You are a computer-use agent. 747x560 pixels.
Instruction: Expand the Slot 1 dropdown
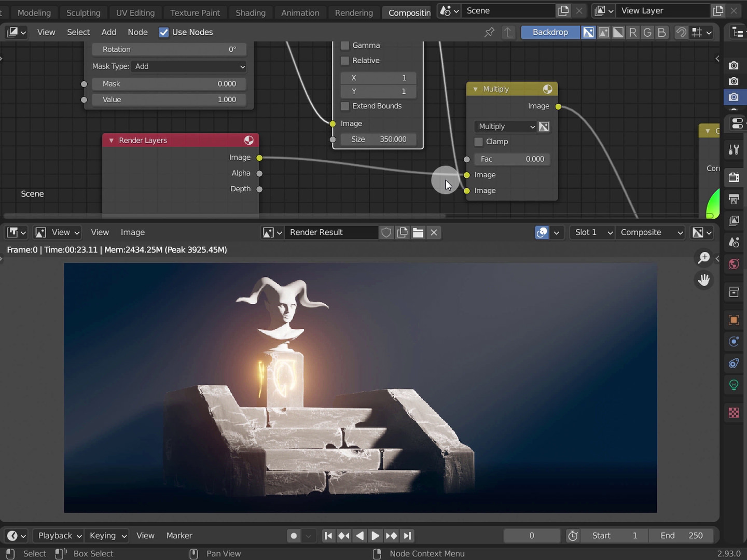[593, 232]
